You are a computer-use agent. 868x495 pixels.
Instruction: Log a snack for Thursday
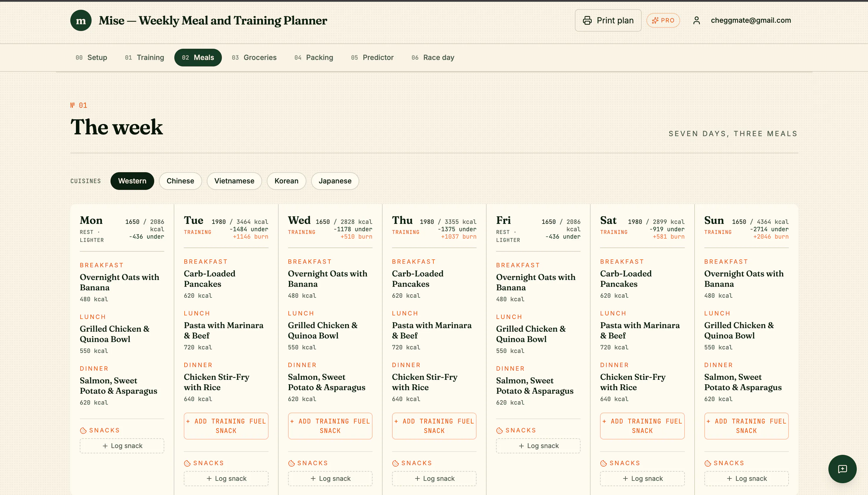(x=434, y=478)
